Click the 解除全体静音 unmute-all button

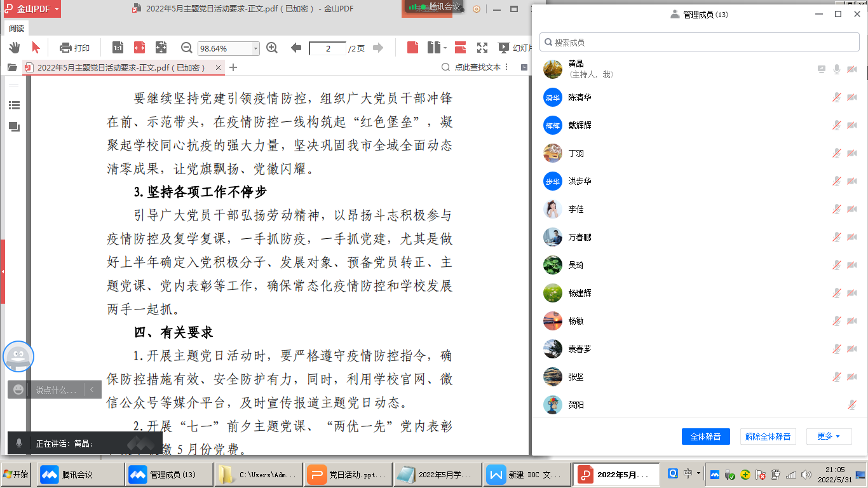click(768, 437)
